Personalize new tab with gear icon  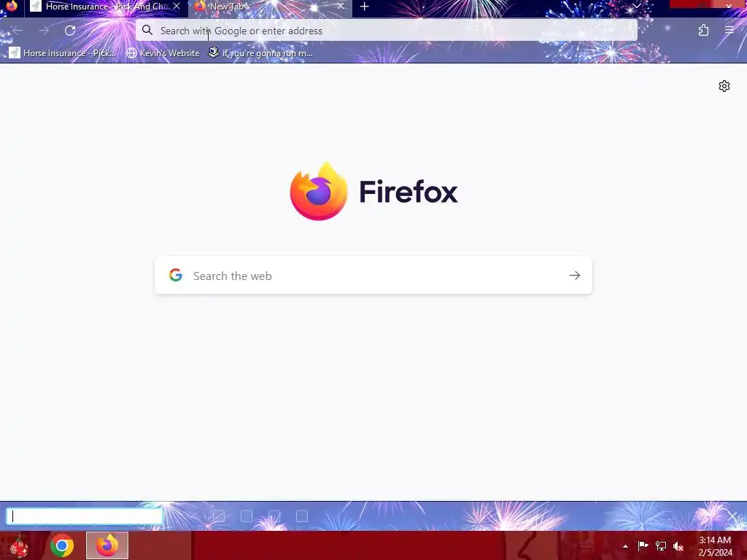point(724,86)
